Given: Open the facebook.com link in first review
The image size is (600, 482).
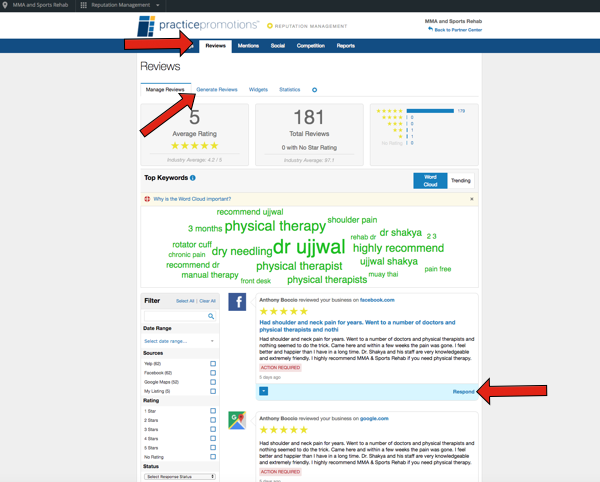Looking at the screenshot, I should 377,300.
